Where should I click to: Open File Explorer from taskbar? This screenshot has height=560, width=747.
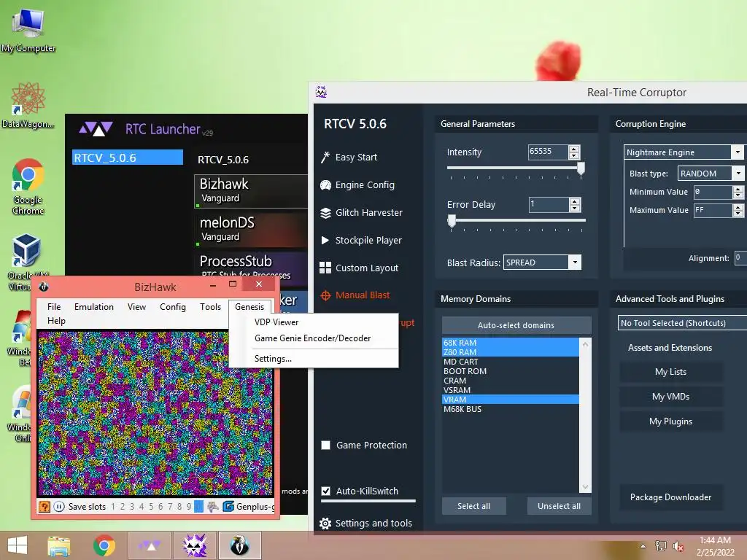pos(59,545)
